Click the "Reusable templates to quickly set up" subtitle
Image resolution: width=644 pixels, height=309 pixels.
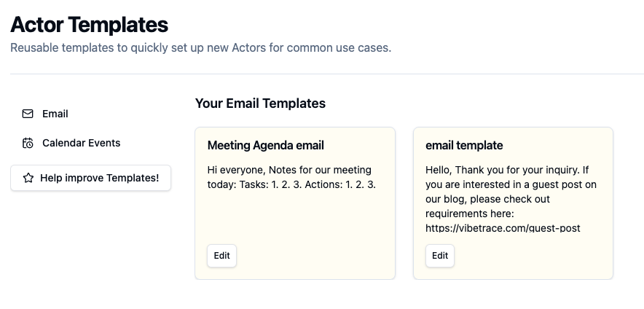pos(200,48)
